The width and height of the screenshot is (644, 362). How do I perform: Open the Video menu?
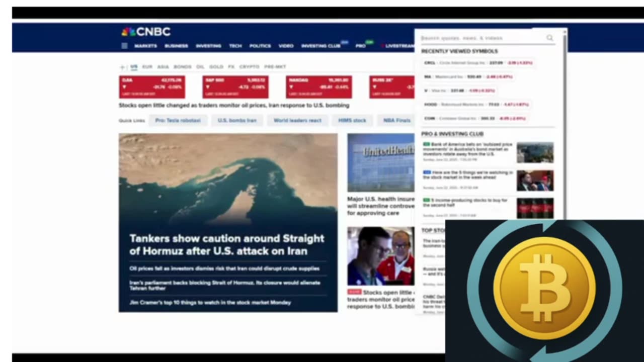click(286, 46)
